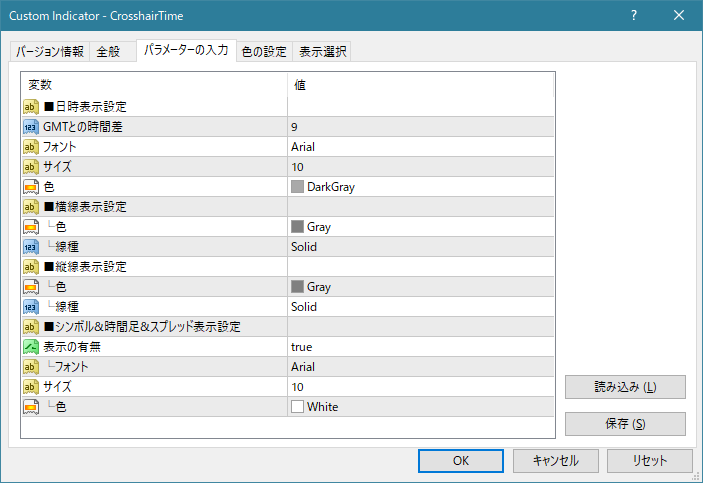
Task: Switch to the 表示選択 tab
Action: tap(322, 52)
